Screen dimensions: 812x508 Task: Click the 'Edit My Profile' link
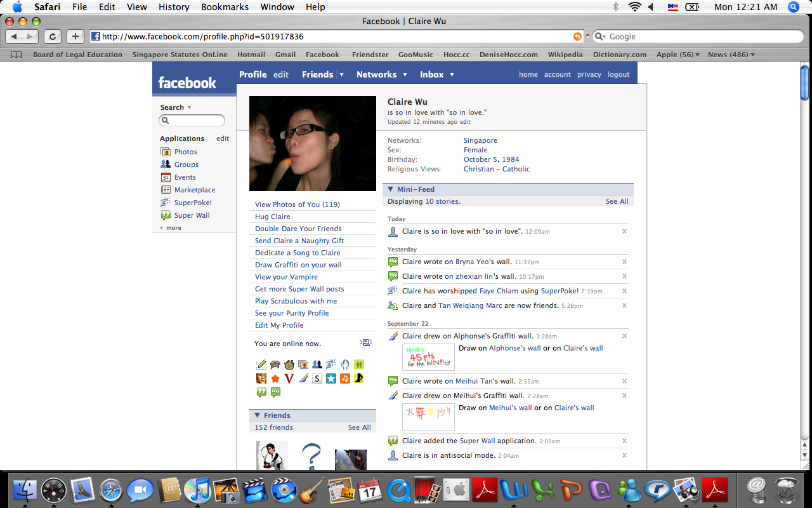[x=279, y=325]
